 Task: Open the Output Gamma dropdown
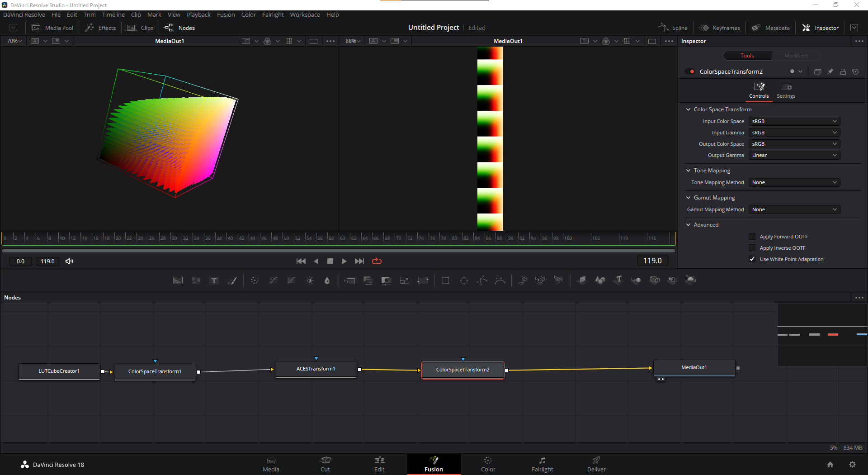(794, 155)
